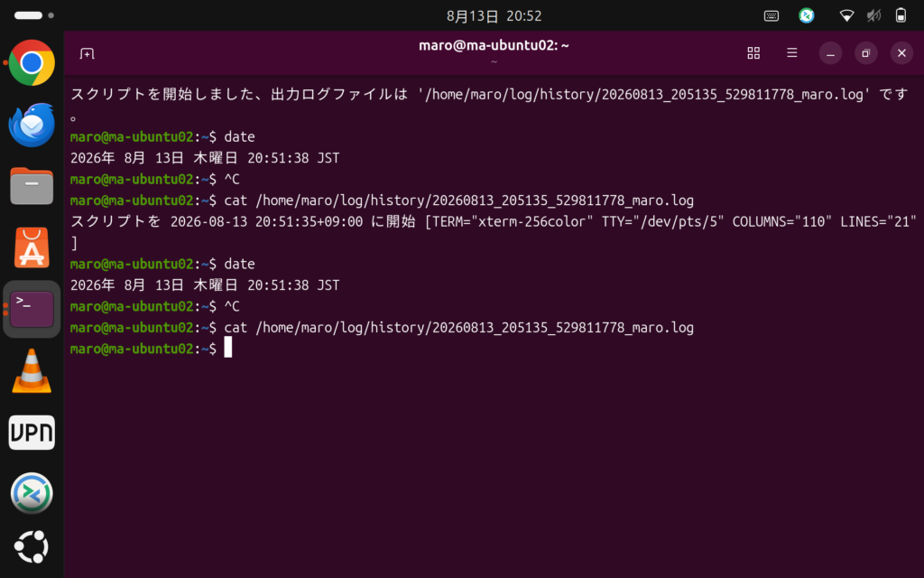
Task: Open the battery status system menu
Action: [x=901, y=15]
